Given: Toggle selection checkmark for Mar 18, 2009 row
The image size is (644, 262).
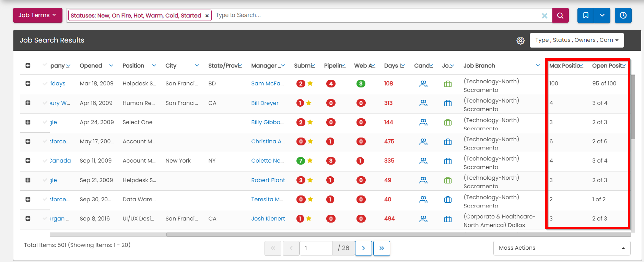Looking at the screenshot, I should (45, 83).
